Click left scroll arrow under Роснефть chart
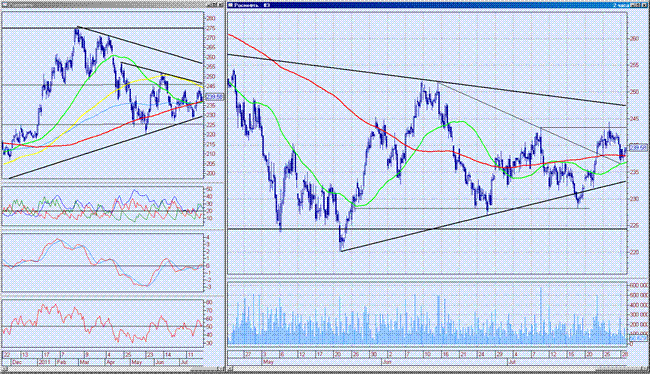This screenshot has width=650, height=374. coord(230,369)
